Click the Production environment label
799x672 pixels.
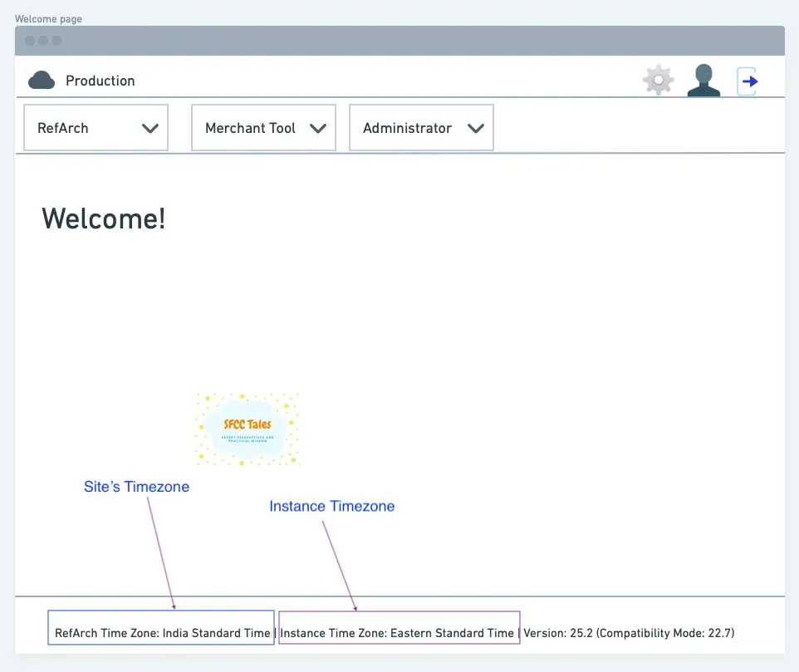100,81
